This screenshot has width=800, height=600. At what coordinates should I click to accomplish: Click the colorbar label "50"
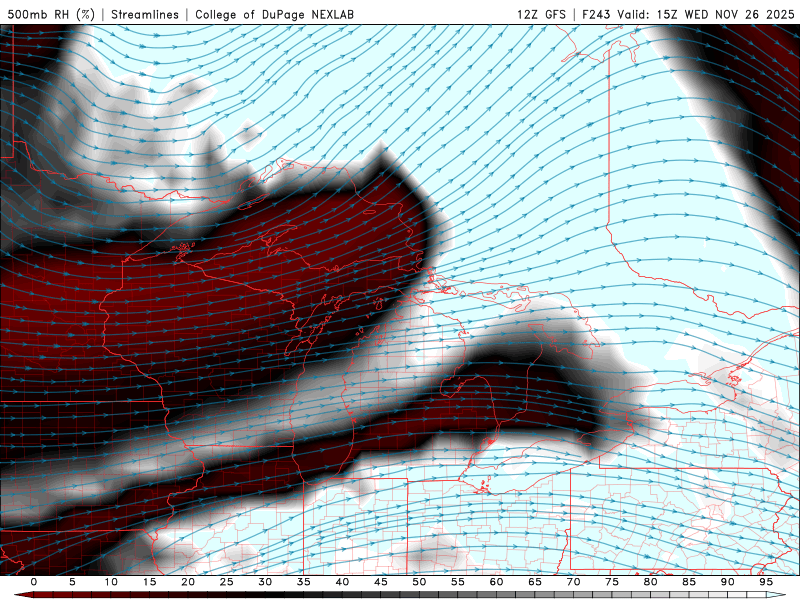click(419, 582)
